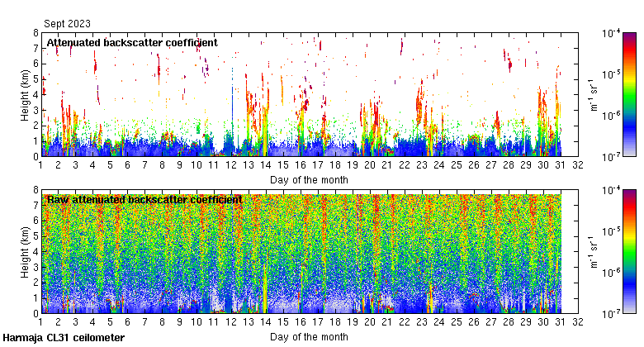This screenshot has height=347, width=644.
Task: Click the 4 km height tick of the top plot
Action: tap(36, 95)
